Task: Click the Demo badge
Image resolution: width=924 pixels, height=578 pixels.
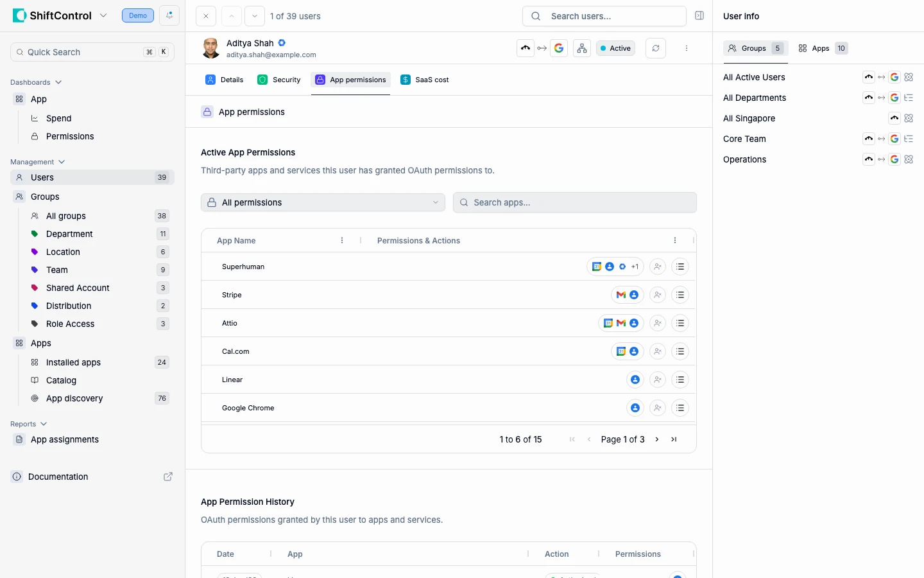Action: [x=138, y=15]
